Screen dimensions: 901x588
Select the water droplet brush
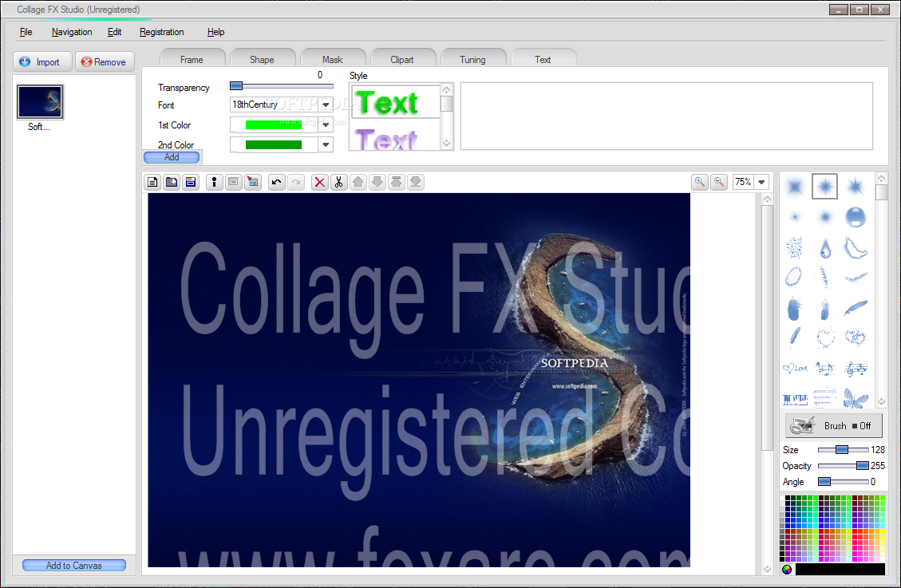(x=825, y=248)
